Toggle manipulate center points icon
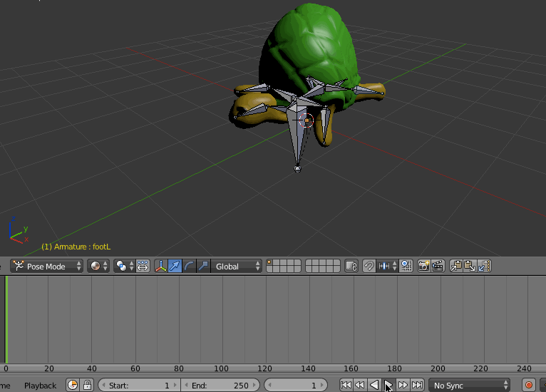The height and width of the screenshot is (392, 546). click(x=143, y=267)
